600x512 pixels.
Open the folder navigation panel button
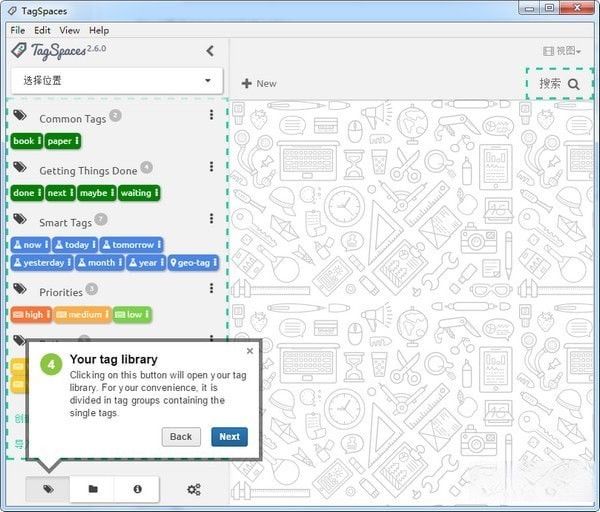point(93,489)
